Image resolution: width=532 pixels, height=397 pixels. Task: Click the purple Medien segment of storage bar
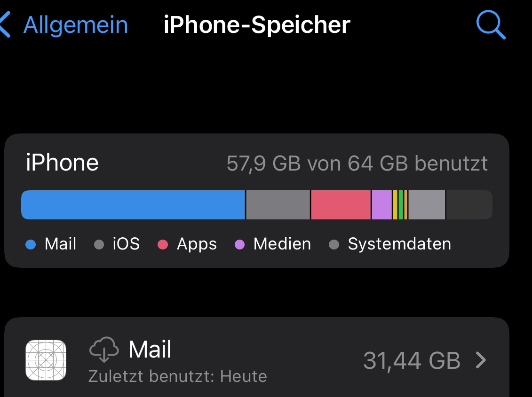(x=381, y=205)
